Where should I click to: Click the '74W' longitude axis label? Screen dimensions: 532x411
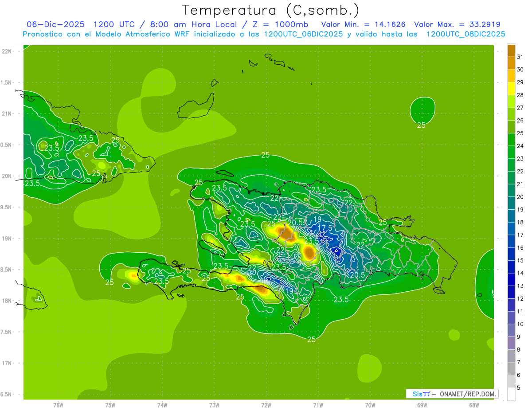pos(162,405)
